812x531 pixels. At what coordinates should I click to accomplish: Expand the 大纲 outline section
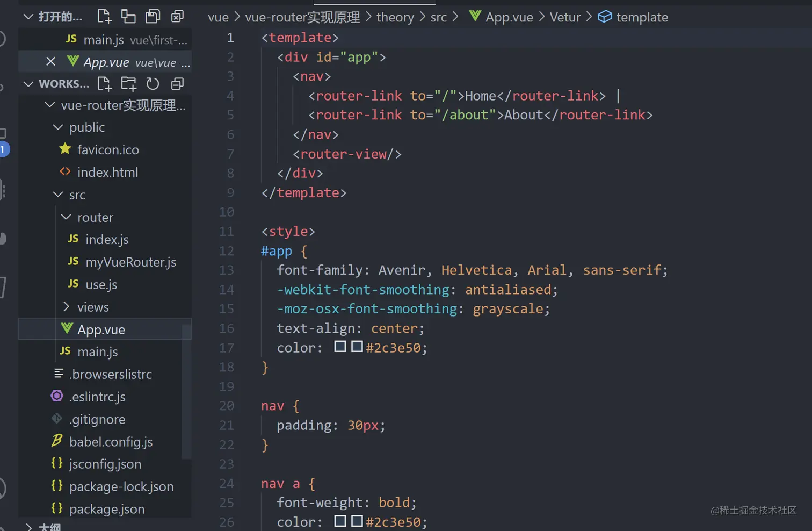[x=29, y=527]
